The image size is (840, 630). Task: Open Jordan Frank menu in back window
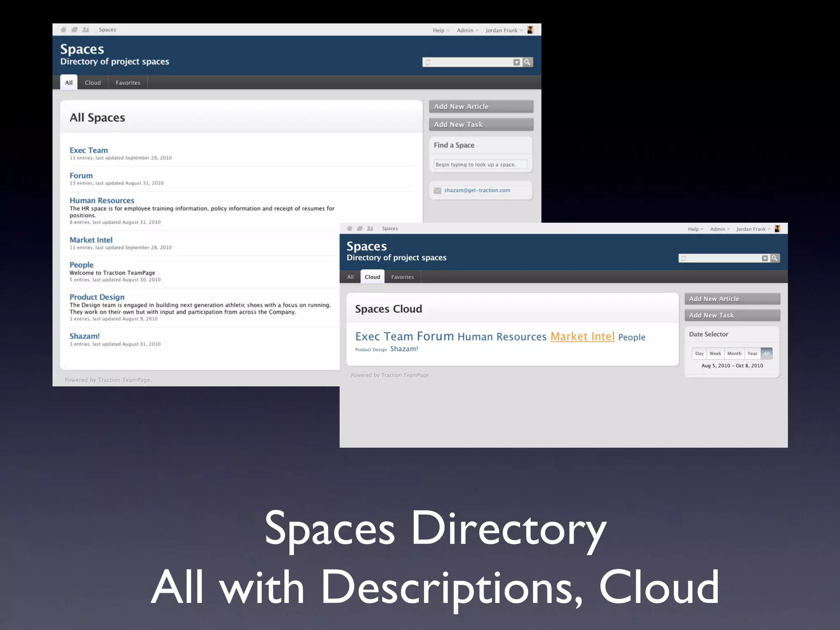504,30
